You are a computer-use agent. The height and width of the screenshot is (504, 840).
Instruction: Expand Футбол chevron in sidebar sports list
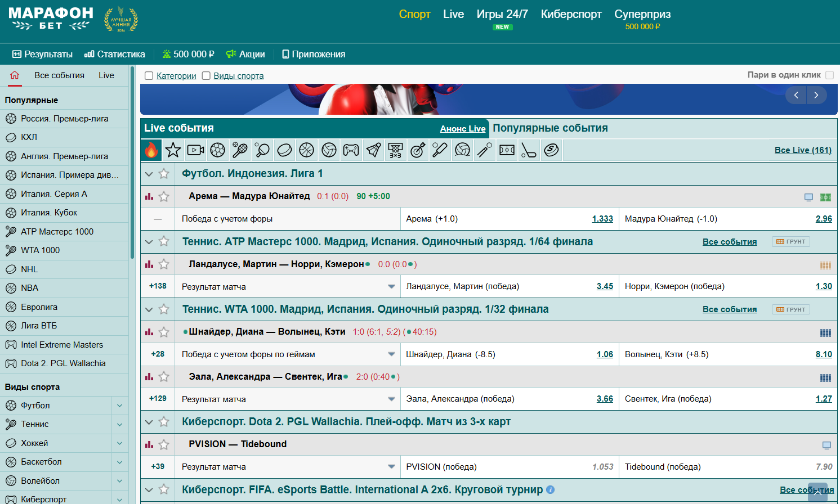tap(119, 406)
